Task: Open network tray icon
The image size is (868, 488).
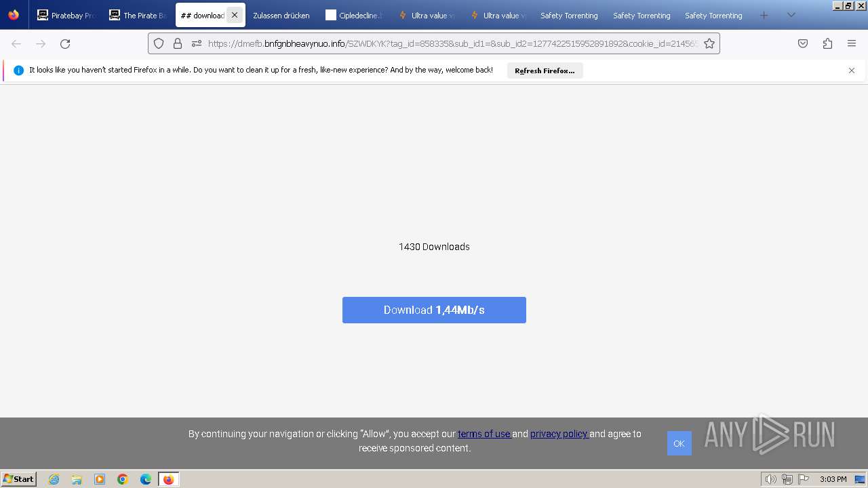Action: pos(787,479)
